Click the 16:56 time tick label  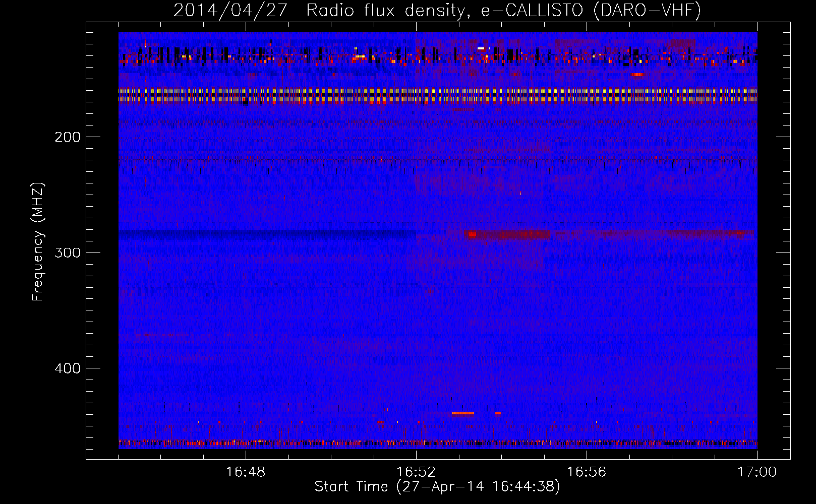click(587, 472)
